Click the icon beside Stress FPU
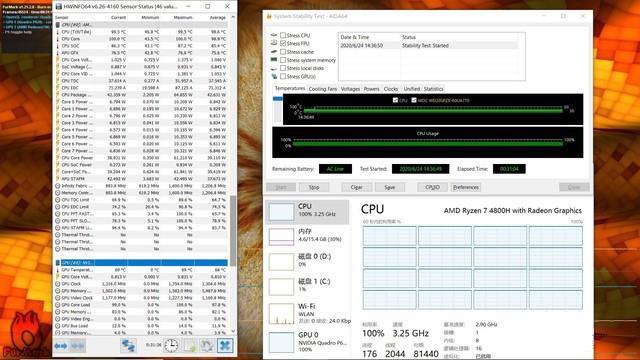Viewport: 640px width, 360px height. click(274, 43)
